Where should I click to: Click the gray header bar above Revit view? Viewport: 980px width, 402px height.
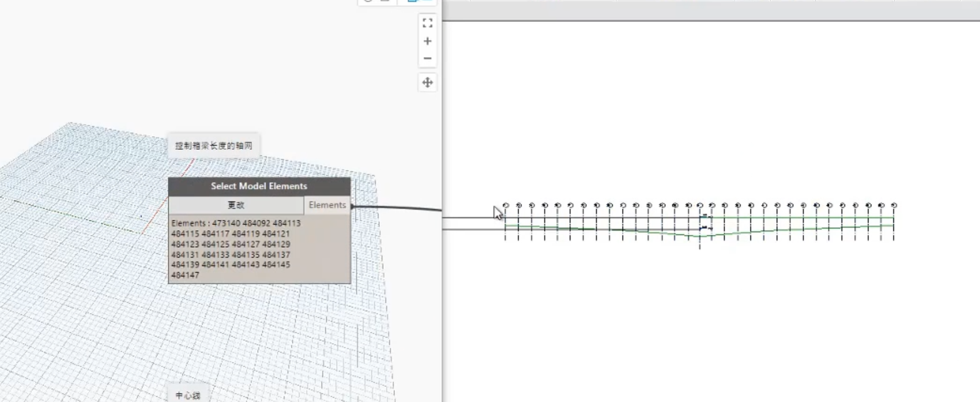click(712, 10)
